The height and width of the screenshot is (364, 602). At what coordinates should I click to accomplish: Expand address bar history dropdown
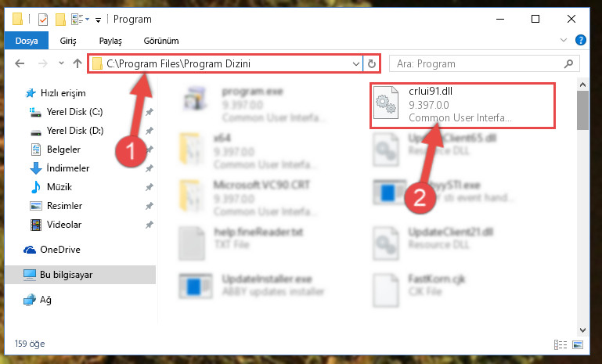356,63
